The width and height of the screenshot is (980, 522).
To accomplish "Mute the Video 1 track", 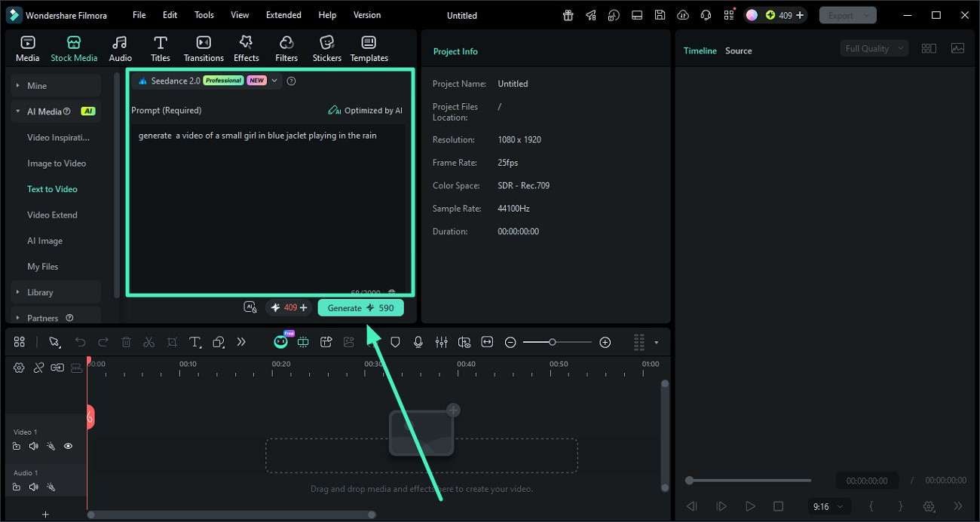I will pos(33,446).
